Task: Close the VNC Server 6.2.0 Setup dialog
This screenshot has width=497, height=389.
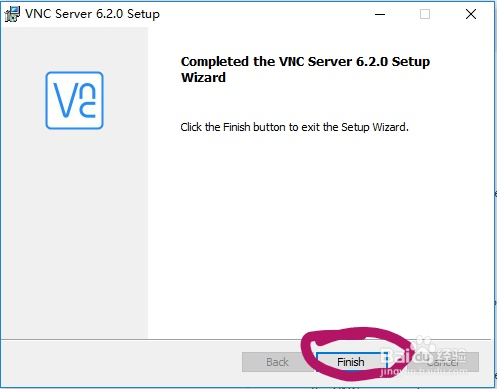Action: point(471,14)
